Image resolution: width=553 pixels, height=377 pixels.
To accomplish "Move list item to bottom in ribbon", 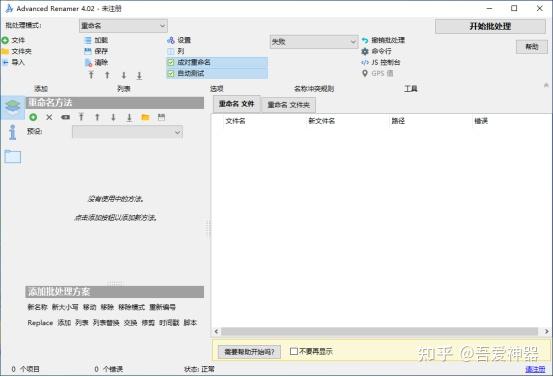I will 139,75.
